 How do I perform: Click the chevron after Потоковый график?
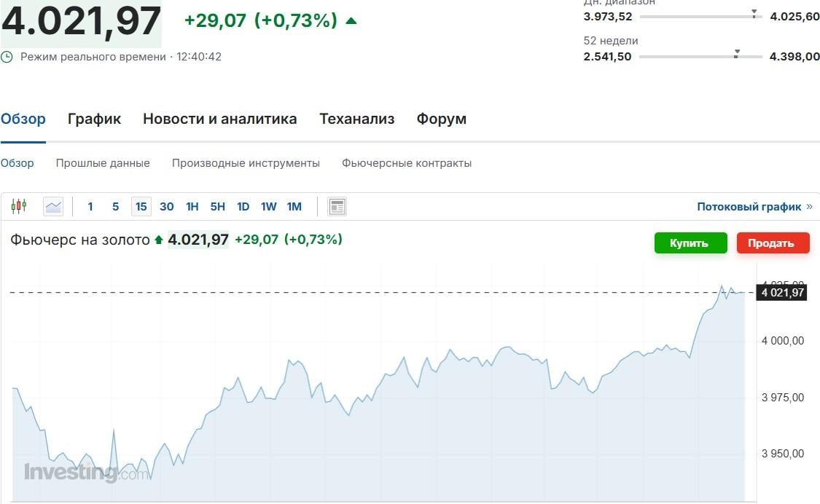(x=810, y=206)
